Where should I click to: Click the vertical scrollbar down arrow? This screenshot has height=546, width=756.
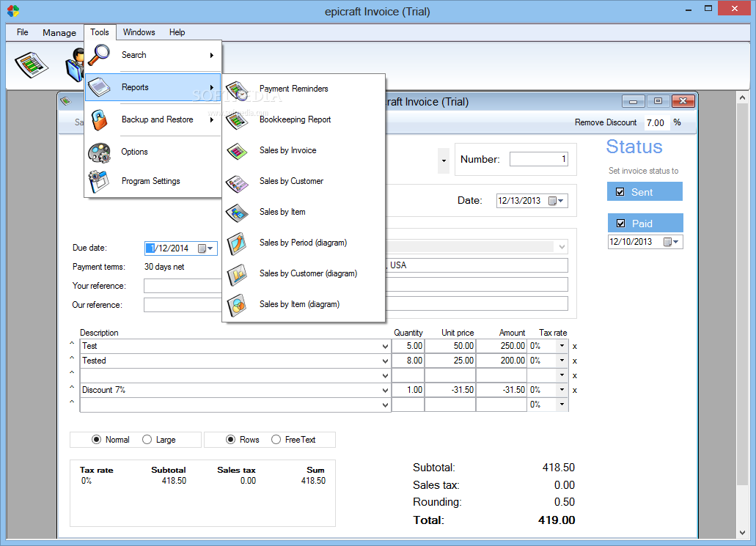[x=743, y=532]
